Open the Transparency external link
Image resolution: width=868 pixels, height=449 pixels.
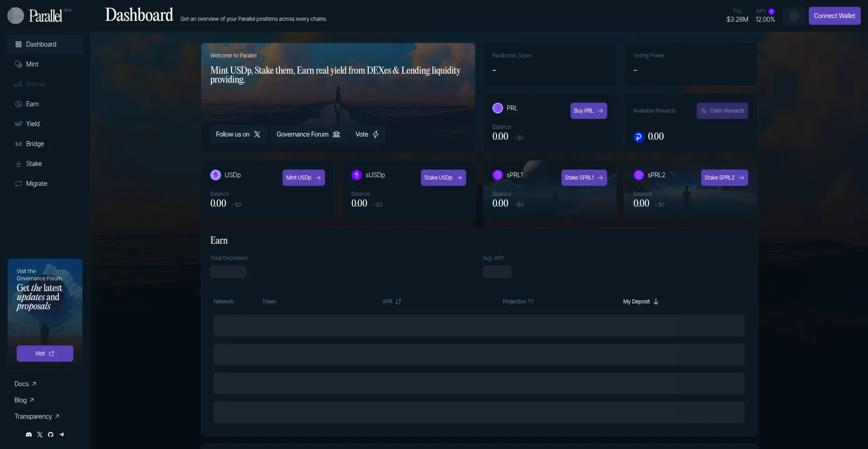pos(37,416)
